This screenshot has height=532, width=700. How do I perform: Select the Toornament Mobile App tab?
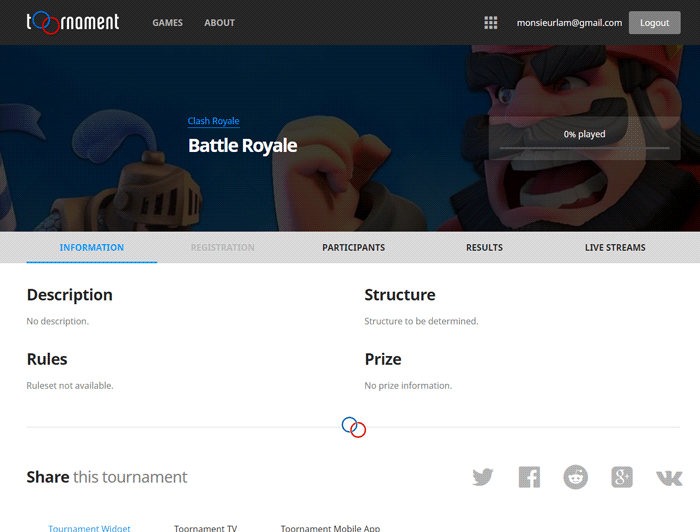pos(330,528)
